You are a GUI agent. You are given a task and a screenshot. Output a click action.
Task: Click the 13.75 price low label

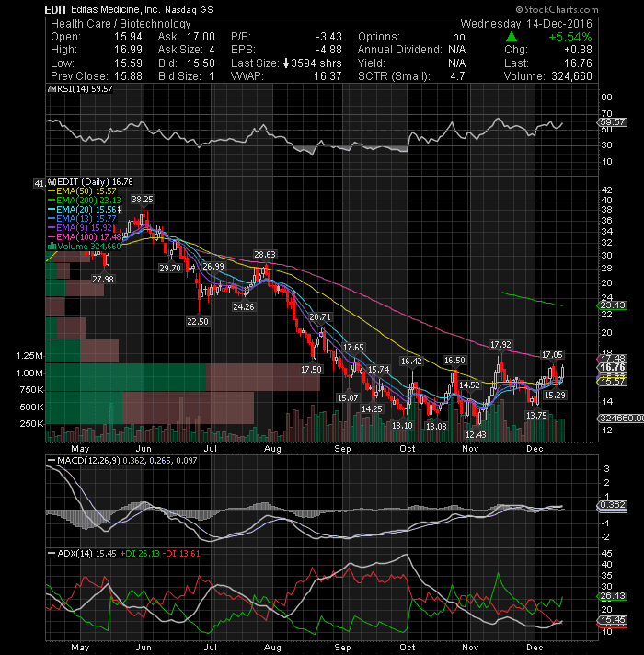point(536,415)
